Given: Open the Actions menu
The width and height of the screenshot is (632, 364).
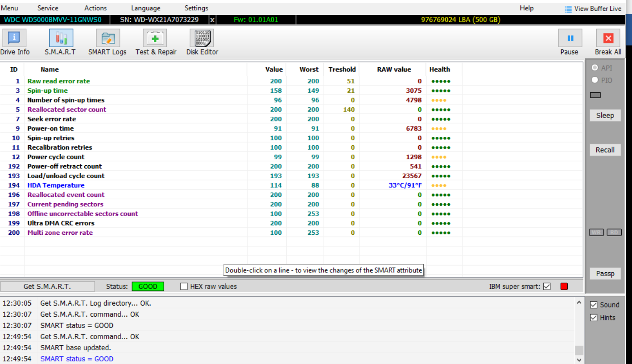Looking at the screenshot, I should pyautogui.click(x=95, y=8).
